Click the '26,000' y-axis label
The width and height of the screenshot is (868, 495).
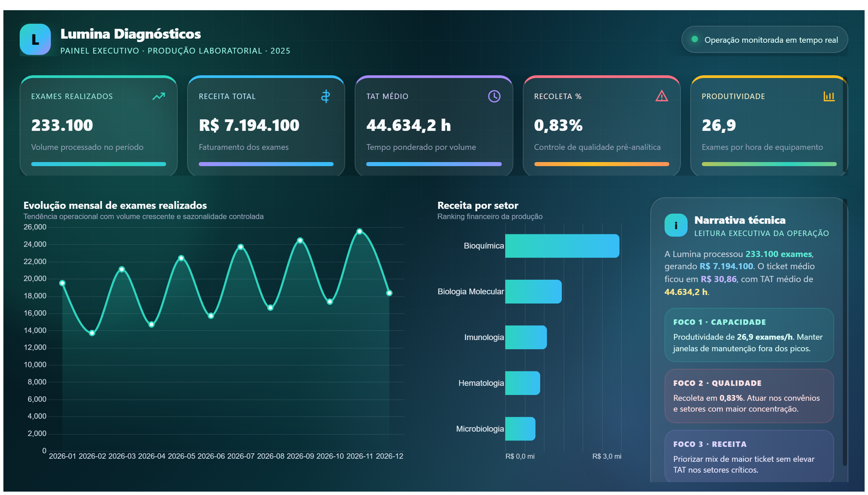pyautogui.click(x=35, y=227)
